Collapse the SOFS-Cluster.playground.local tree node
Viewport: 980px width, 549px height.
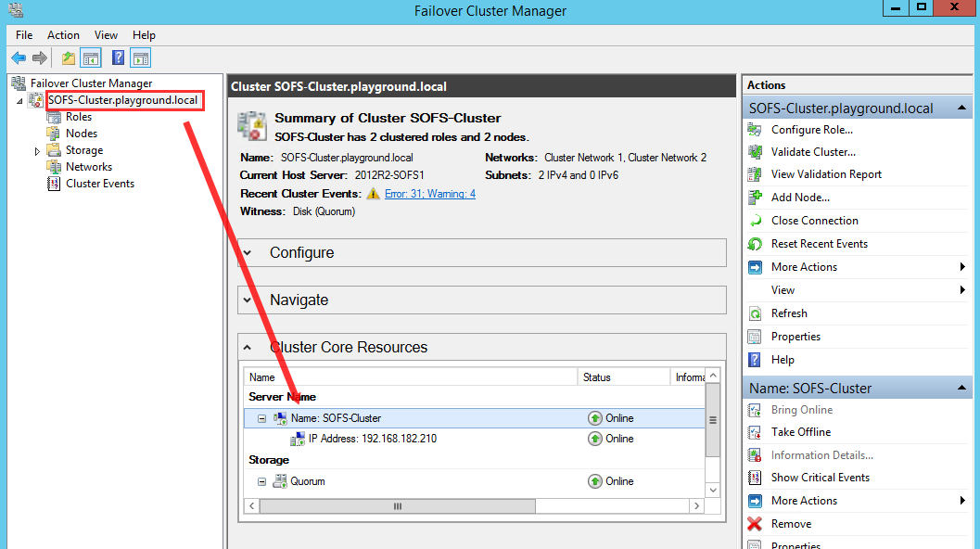pyautogui.click(x=19, y=101)
